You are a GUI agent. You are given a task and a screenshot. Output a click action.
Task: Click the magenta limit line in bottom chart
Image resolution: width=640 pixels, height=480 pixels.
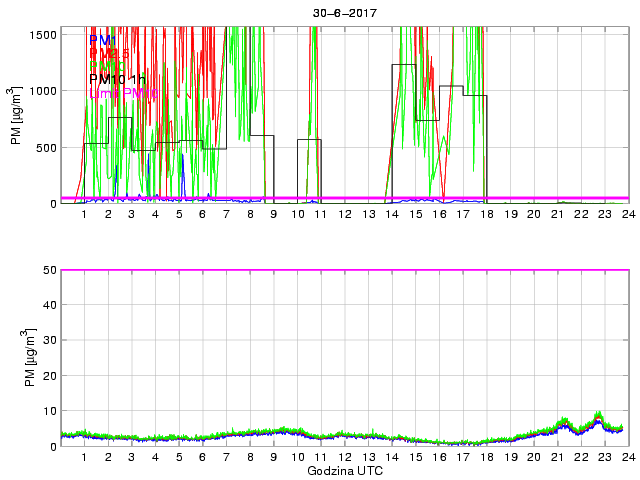click(x=344, y=270)
